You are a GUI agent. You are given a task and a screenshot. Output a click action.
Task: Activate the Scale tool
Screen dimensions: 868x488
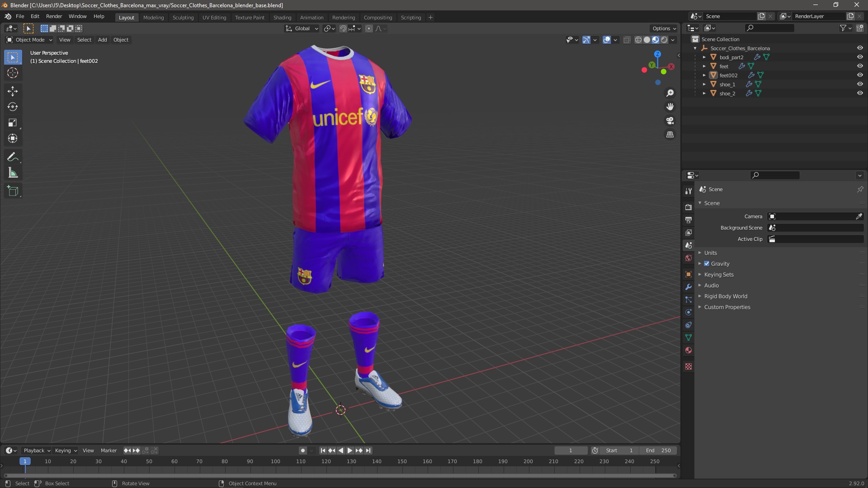13,123
